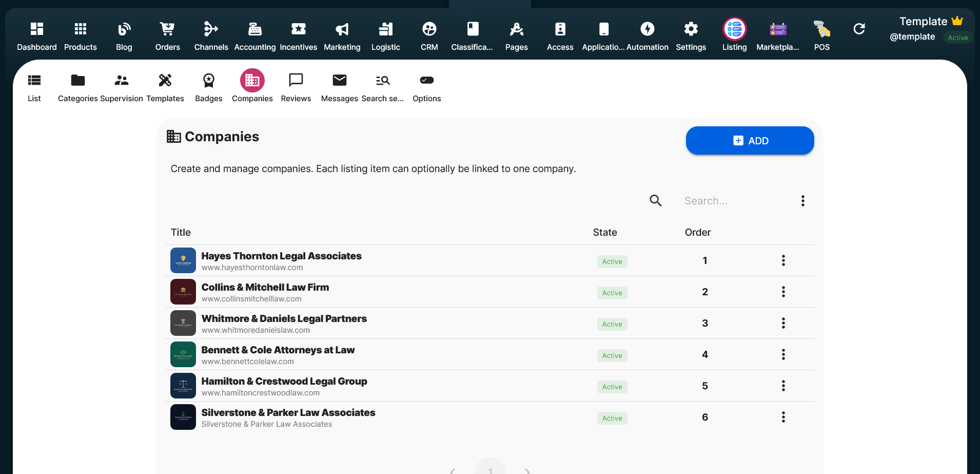980x474 pixels.
Task: Open the Orders cart icon
Action: point(168,29)
